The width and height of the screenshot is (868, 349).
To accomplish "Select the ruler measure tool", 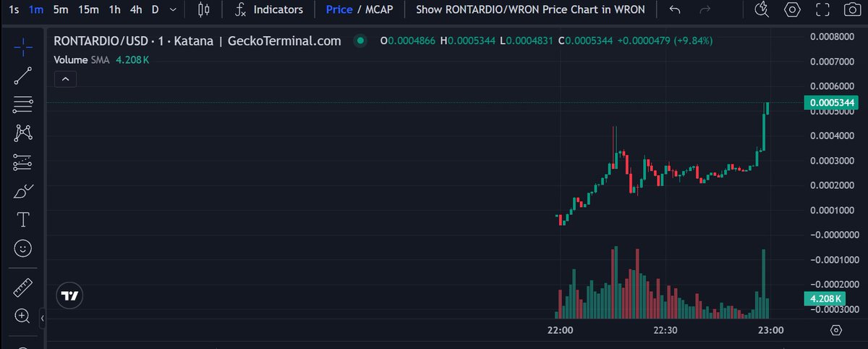I will [23, 288].
